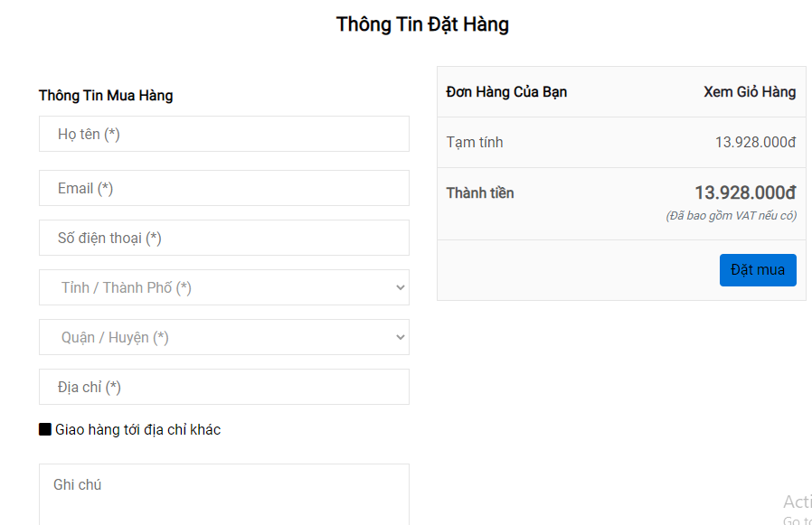The image size is (812, 525).
Task: Expand the Quận / Huyện dropdown
Action: tap(223, 337)
